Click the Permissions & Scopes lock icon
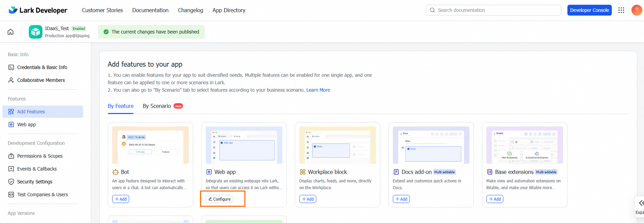The width and height of the screenshot is (644, 223). click(11, 156)
